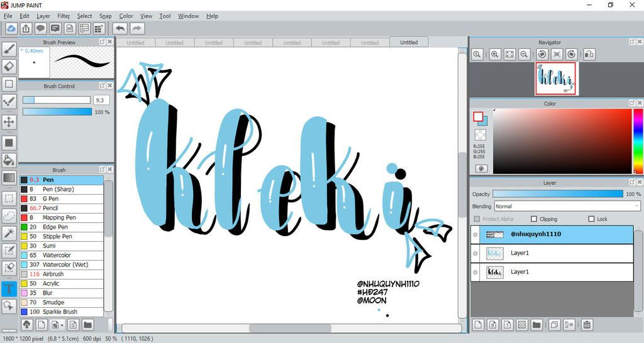
Task: Select the Move tool with four arrows
Action: pos(9,122)
